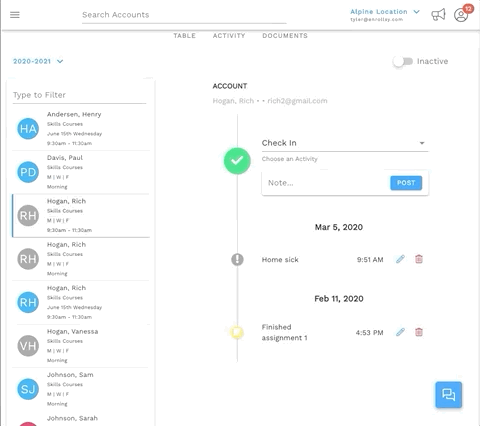The height and width of the screenshot is (426, 480).
Task: Switch to the DOCUMENTS tab
Action: [x=285, y=36]
